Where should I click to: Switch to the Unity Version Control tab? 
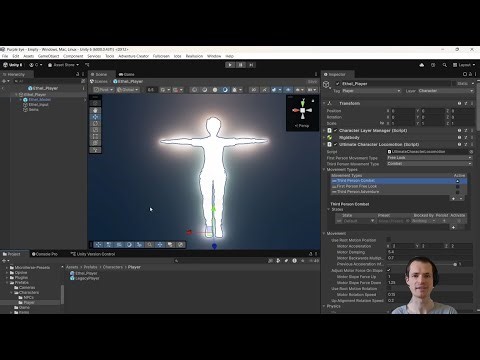point(93,254)
